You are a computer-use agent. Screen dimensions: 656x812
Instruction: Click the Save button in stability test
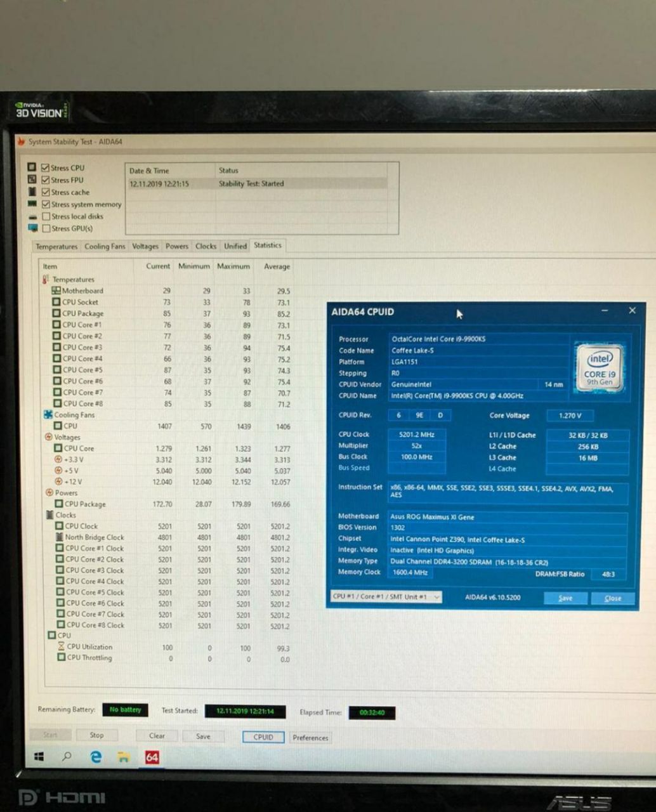pyautogui.click(x=203, y=737)
